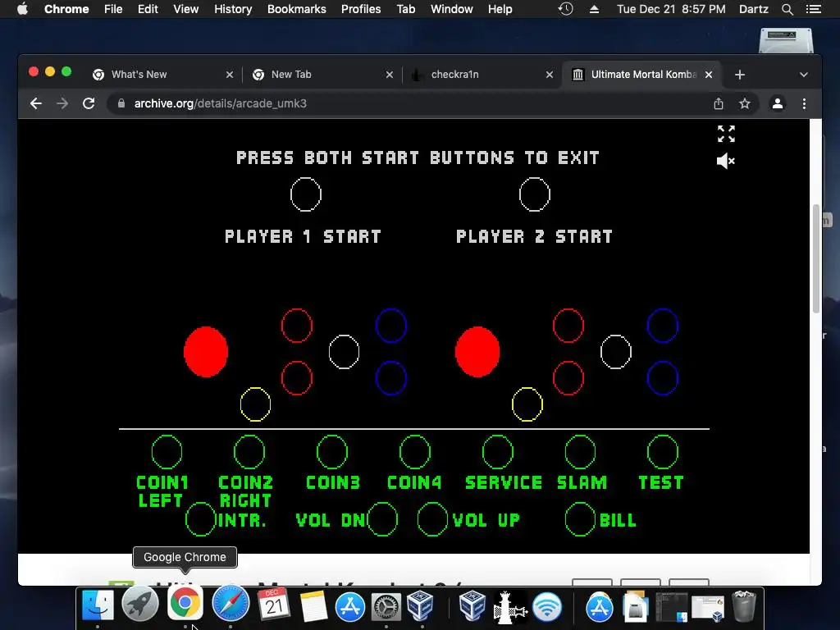View site info via the lock icon
Screen dimensions: 840x630
tap(121, 103)
